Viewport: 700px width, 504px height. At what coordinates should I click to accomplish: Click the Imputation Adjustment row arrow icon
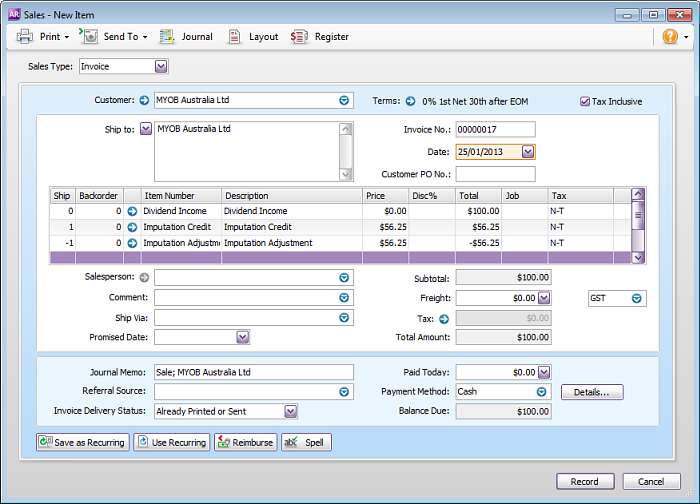click(x=132, y=243)
